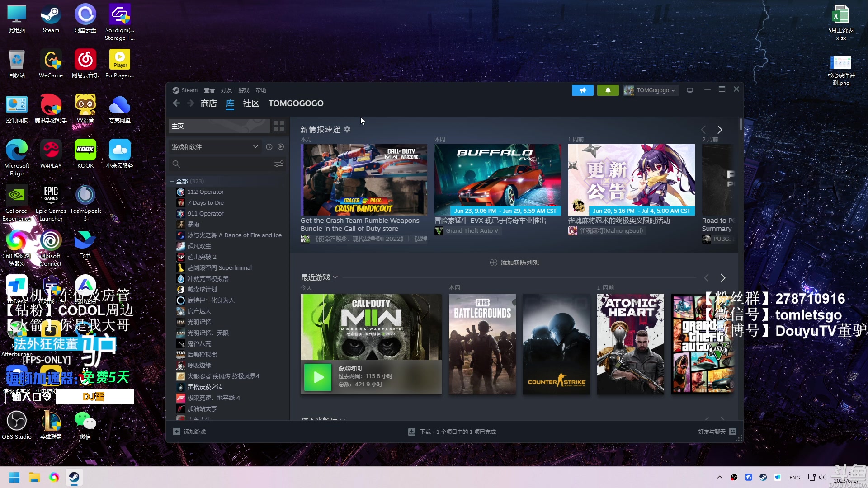Image resolution: width=868 pixels, height=488 pixels.
Task: Select Steam icon on the taskbar
Action: click(x=74, y=477)
